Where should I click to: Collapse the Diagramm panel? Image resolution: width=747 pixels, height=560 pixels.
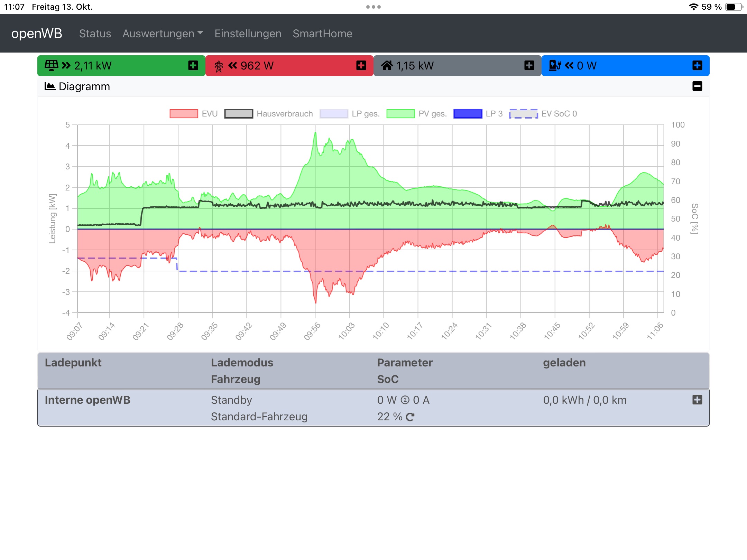(697, 86)
